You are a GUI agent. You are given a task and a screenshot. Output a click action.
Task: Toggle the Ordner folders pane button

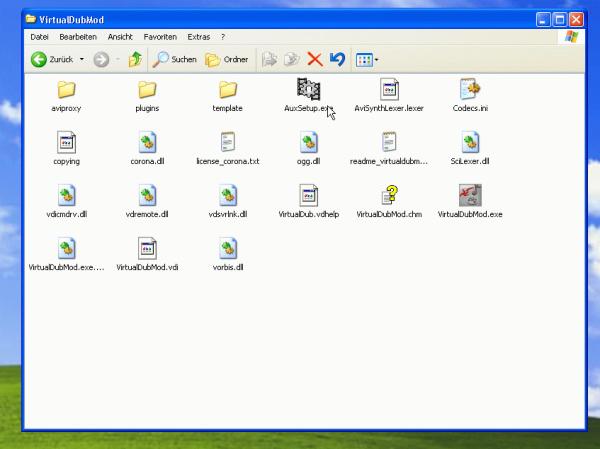(x=227, y=59)
